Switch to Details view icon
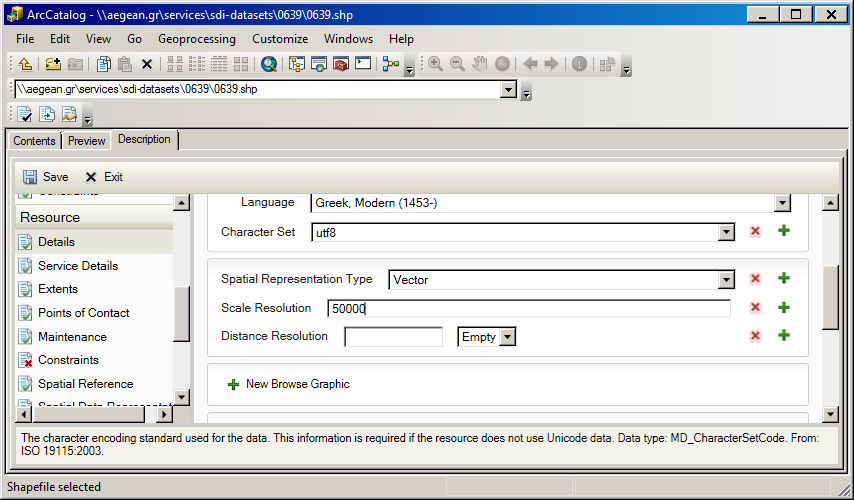 [x=219, y=64]
